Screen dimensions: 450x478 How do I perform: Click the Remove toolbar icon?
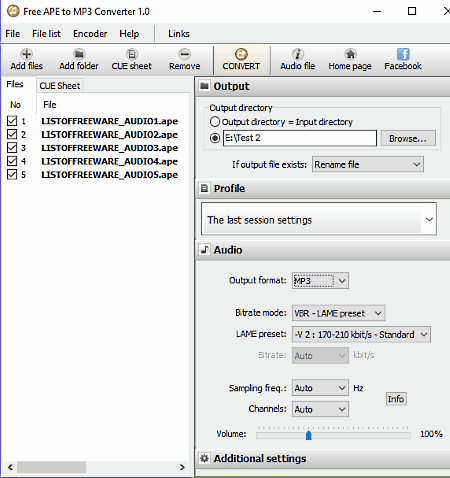184,54
